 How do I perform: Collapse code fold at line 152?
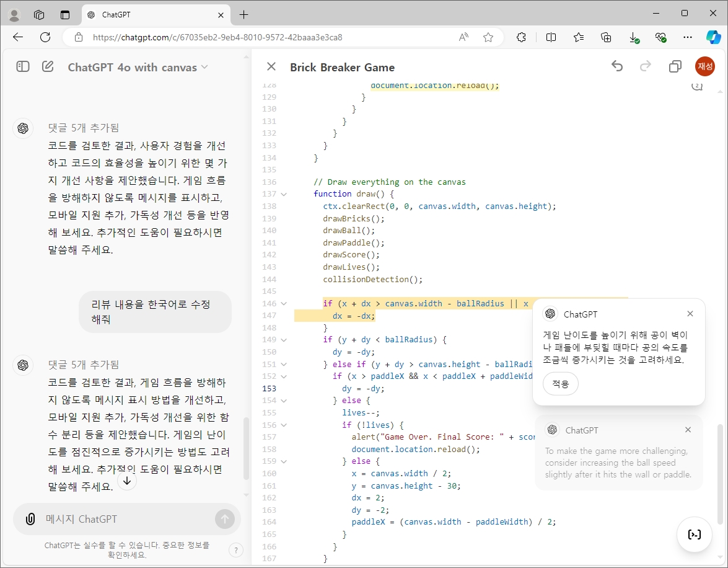click(284, 376)
